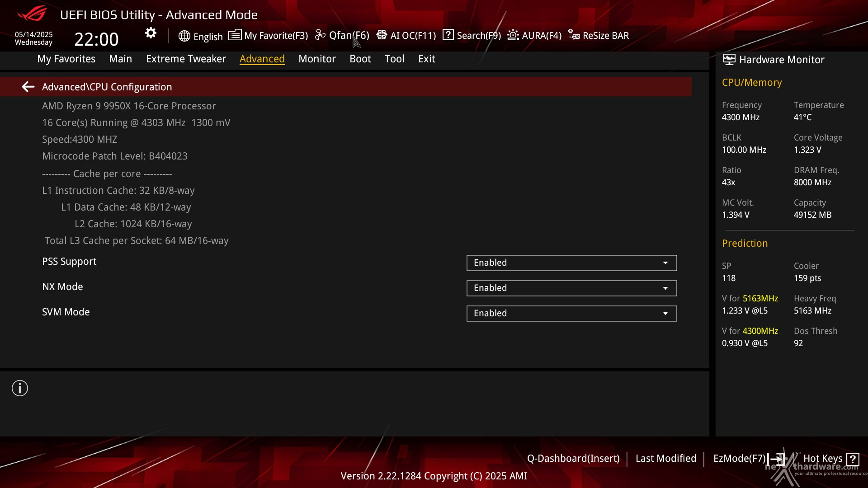Expand the NX Mode dropdown
The image size is (868, 488).
pos(571,288)
